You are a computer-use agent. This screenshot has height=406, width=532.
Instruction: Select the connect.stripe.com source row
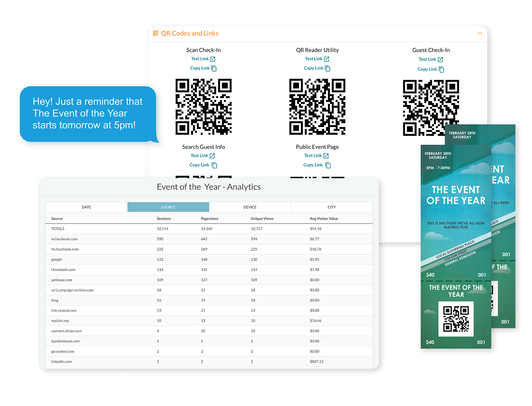click(209, 331)
